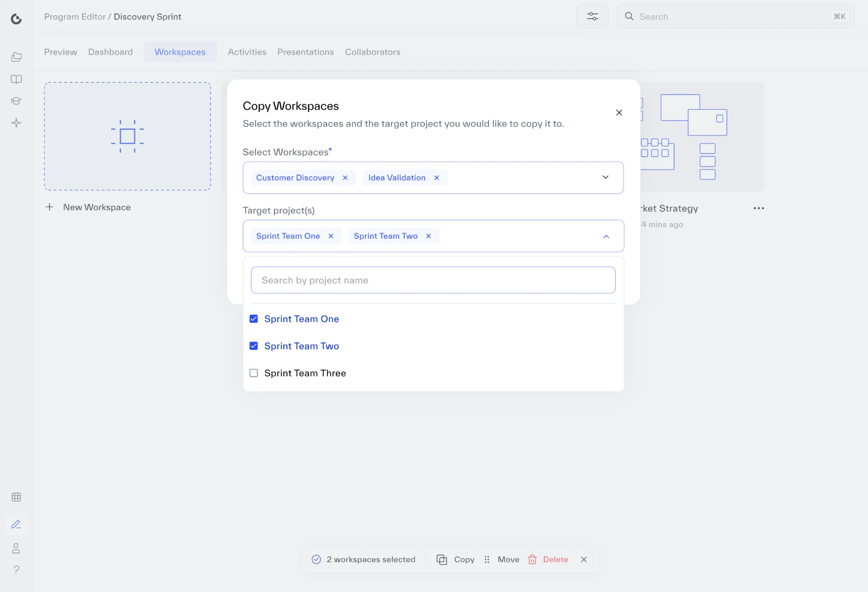
Task: Click the magnifier icon in the search bar
Action: coord(629,16)
